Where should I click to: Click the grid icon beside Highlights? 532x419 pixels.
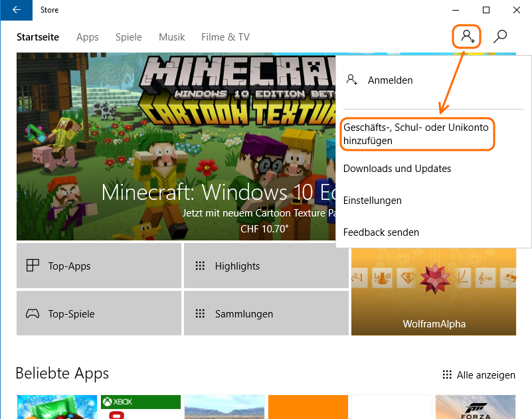200,266
